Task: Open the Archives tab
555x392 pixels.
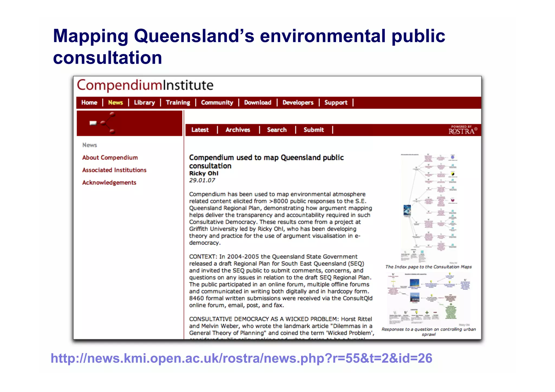Action: click(238, 130)
